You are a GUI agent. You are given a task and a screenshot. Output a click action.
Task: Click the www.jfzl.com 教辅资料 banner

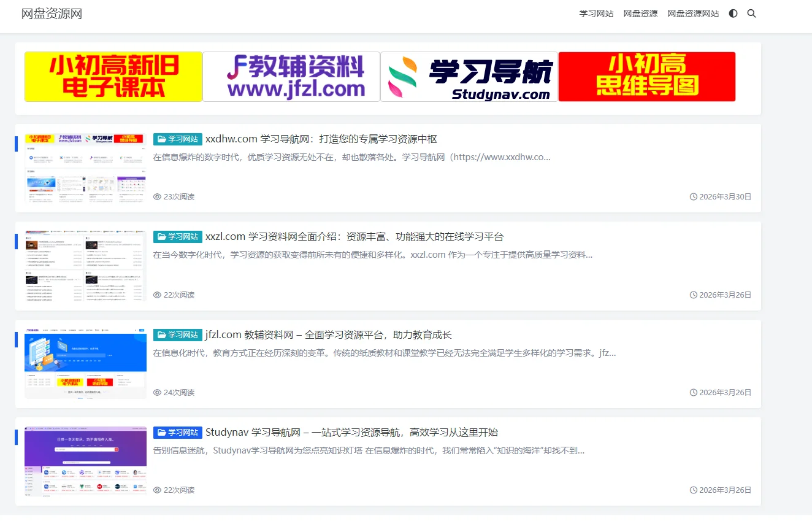[291, 77]
